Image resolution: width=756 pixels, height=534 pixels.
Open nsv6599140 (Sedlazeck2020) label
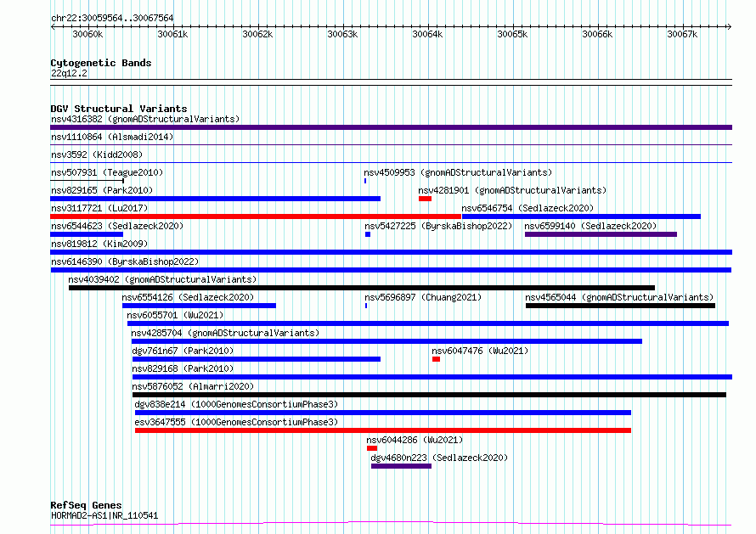pos(590,226)
